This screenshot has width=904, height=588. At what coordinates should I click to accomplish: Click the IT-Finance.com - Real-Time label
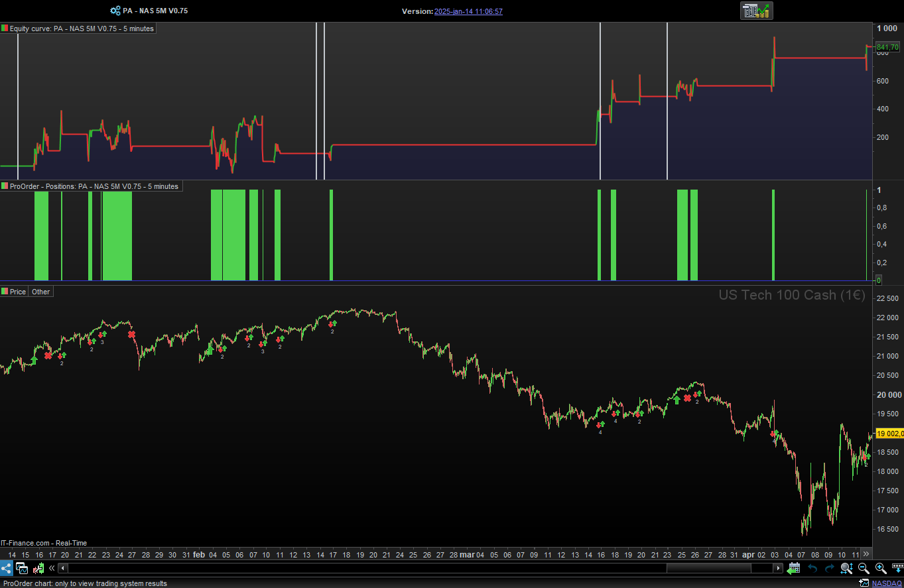44,543
